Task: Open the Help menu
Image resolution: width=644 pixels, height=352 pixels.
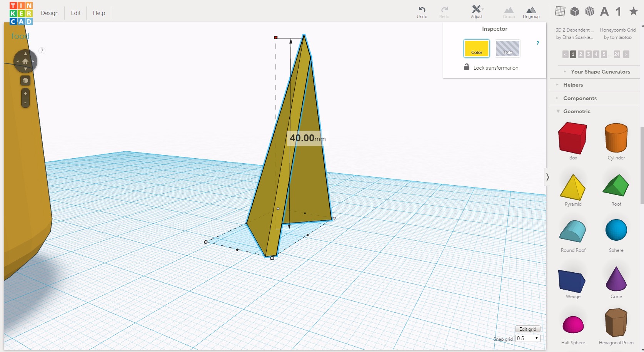Action: coord(99,13)
